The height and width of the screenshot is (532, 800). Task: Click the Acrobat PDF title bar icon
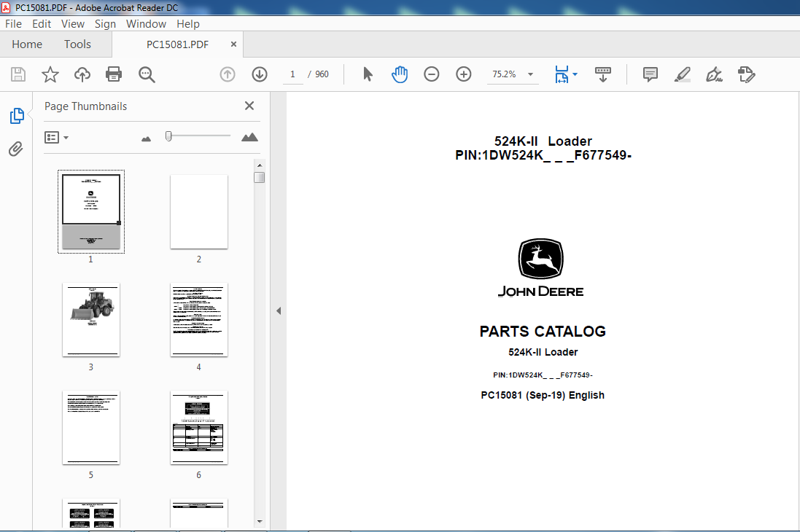point(6,7)
